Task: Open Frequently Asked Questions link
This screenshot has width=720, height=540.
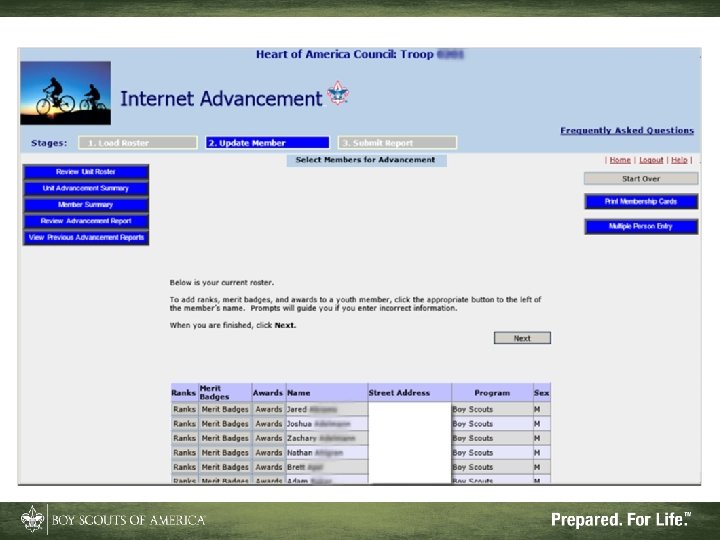Action: point(627,130)
